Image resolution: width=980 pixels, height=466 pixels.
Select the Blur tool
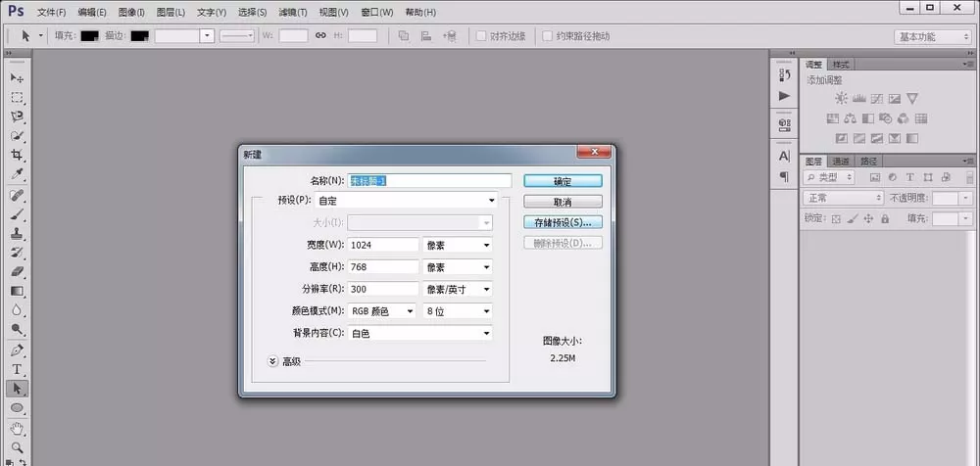coord(17,309)
